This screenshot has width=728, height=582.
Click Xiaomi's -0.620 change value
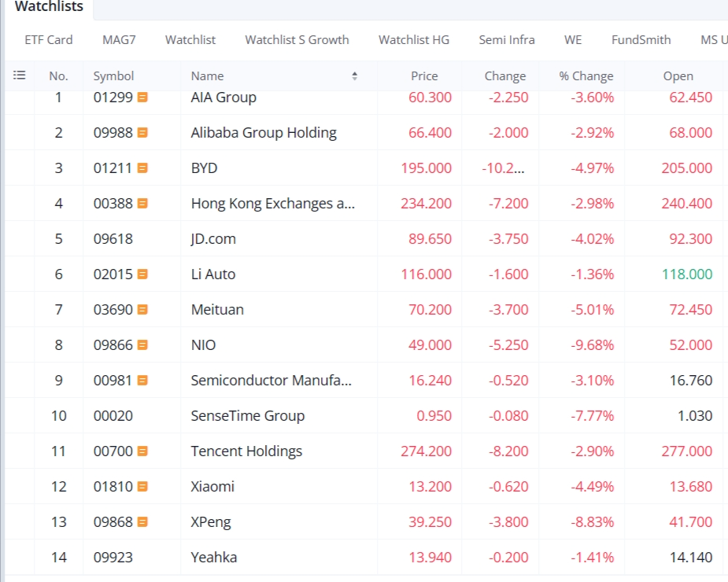508,486
